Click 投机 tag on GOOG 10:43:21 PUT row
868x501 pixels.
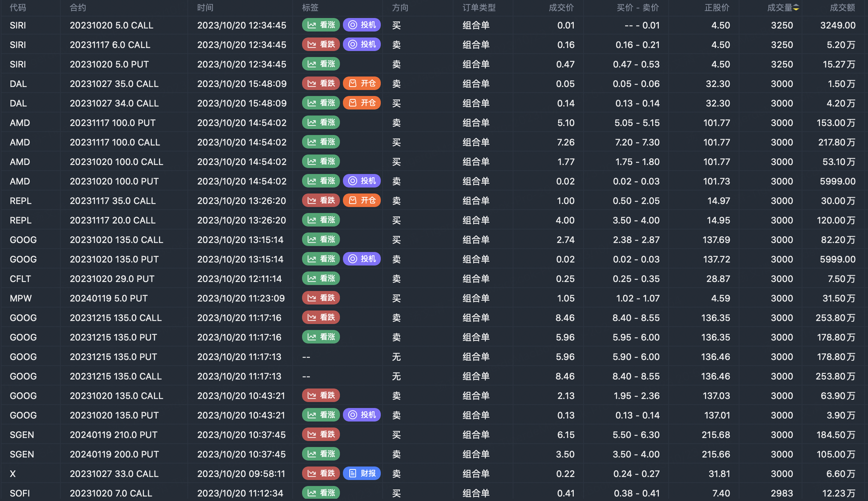(x=362, y=415)
